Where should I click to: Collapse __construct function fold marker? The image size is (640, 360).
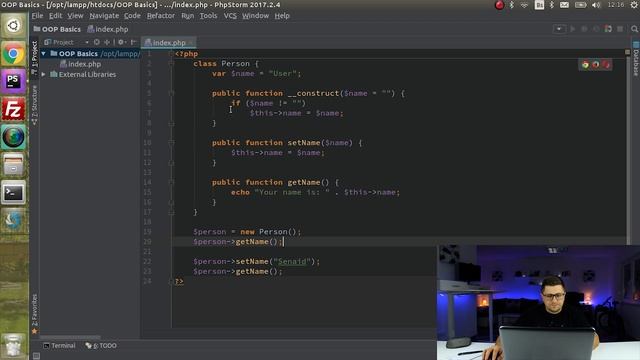click(171, 93)
